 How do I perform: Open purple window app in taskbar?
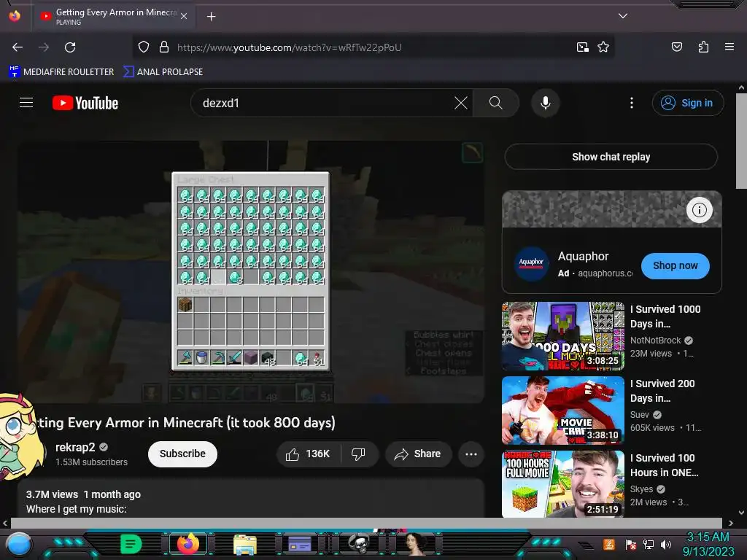pos(300,544)
